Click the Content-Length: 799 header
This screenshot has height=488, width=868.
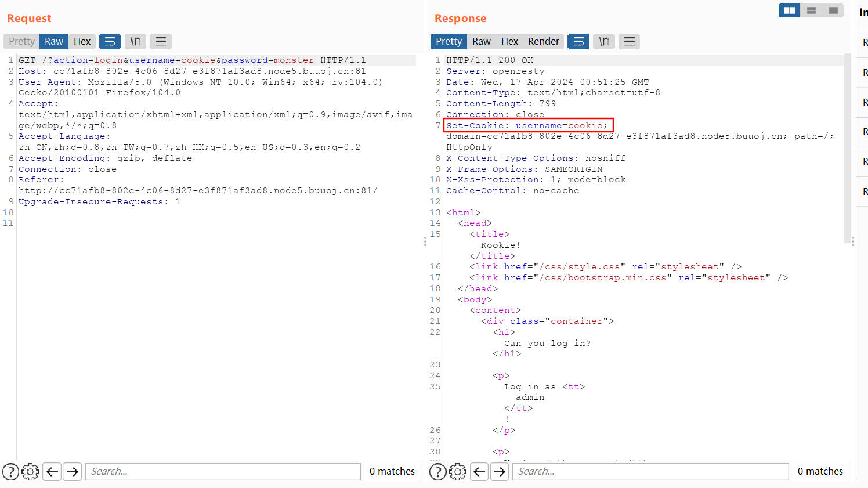[x=501, y=103]
